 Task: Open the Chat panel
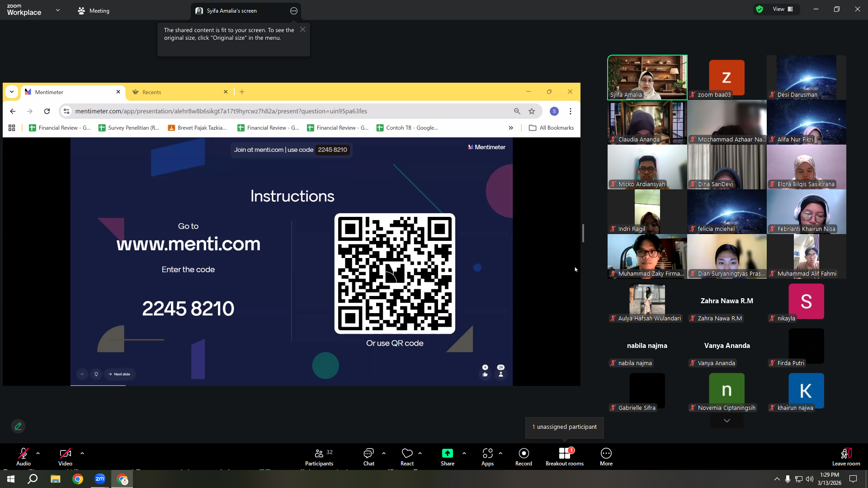coord(369,456)
